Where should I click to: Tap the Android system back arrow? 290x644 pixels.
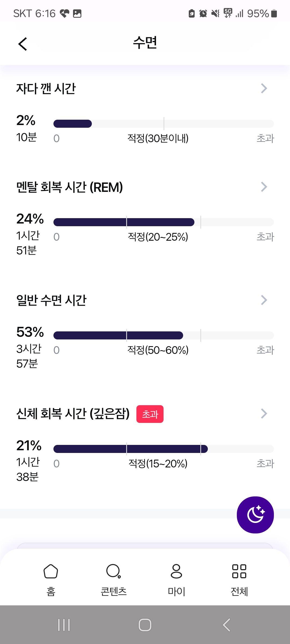[x=227, y=625]
